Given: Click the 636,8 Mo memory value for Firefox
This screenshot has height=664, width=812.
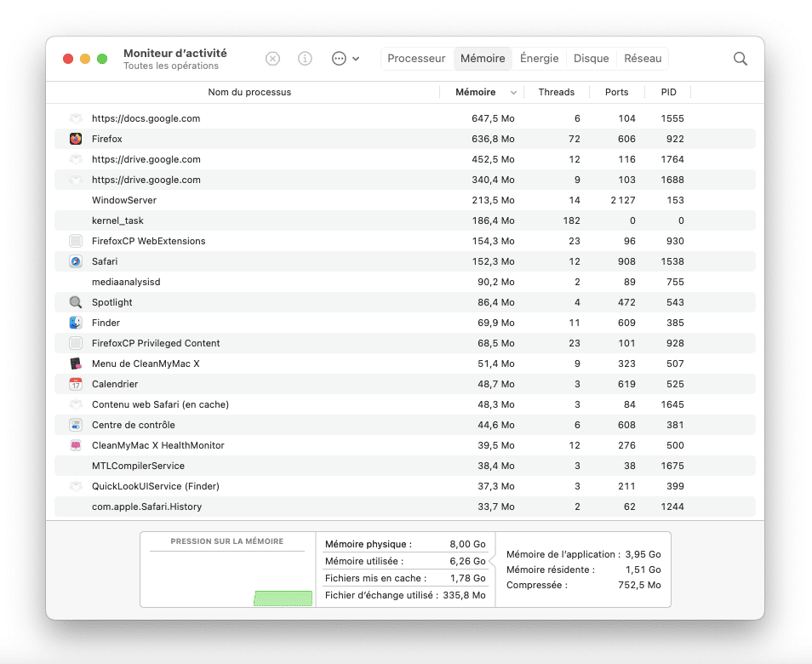Looking at the screenshot, I should coord(493,139).
